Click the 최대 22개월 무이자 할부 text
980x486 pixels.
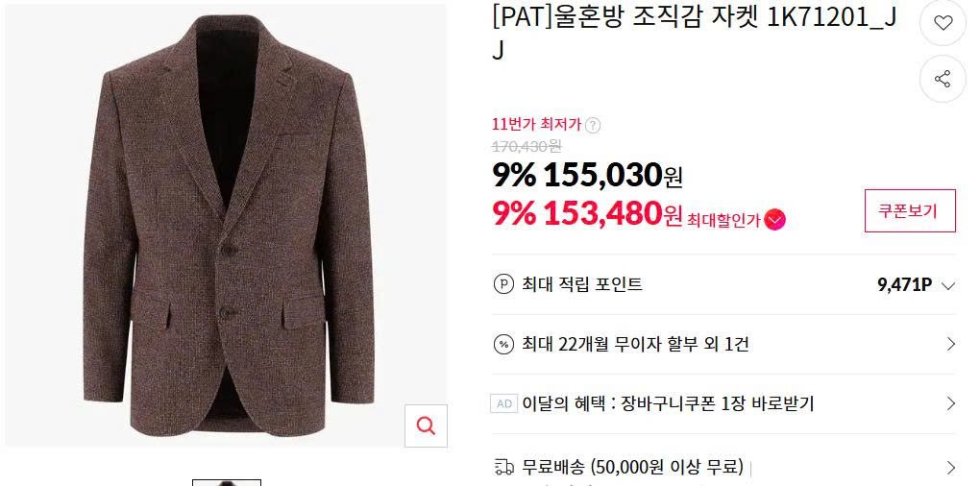pyautogui.click(x=636, y=344)
